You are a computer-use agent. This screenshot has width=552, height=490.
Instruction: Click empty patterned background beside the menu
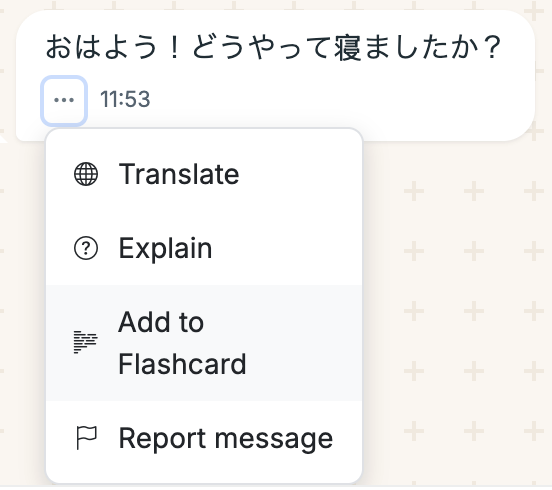pos(454,282)
